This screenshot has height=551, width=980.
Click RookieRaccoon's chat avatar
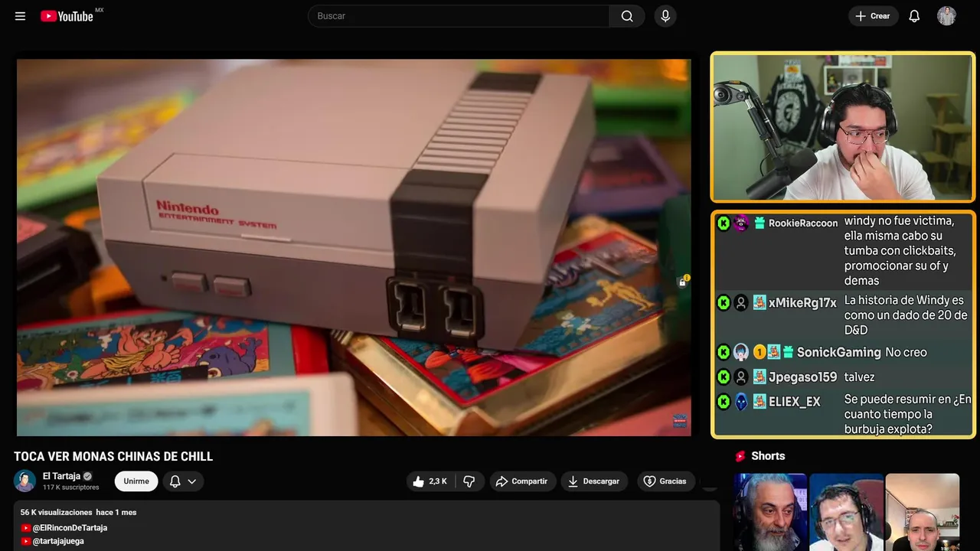[x=741, y=223]
